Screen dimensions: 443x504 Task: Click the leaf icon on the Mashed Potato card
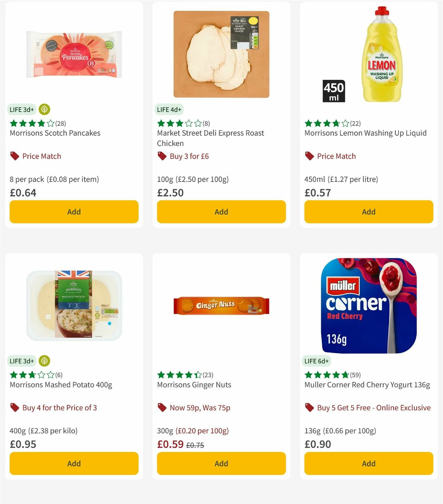coord(45,361)
